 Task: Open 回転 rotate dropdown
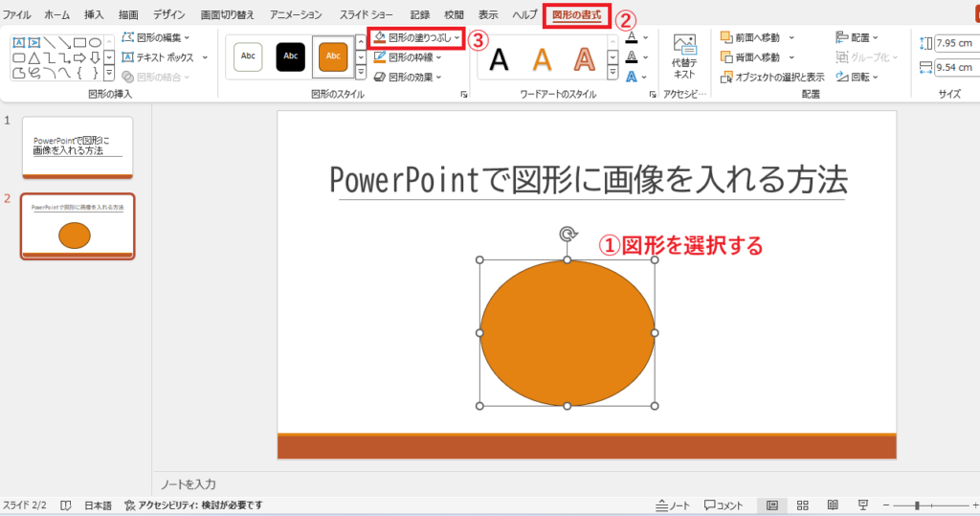(x=857, y=77)
